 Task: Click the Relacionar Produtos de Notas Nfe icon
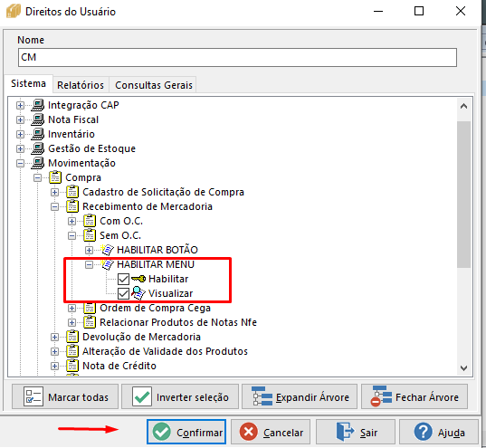pyautogui.click(x=90, y=322)
